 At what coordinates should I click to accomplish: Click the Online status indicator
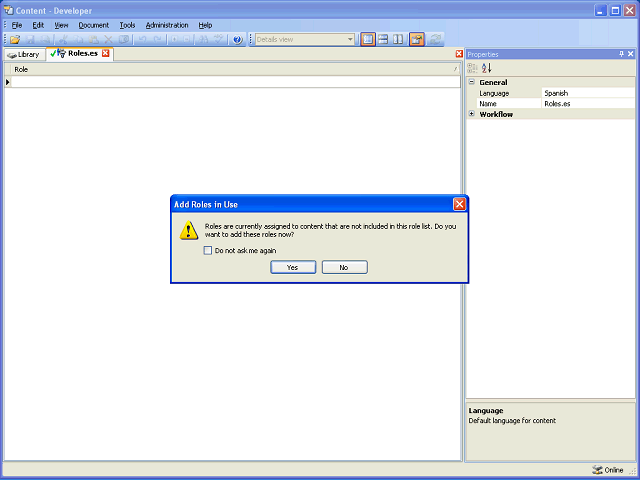(608, 470)
